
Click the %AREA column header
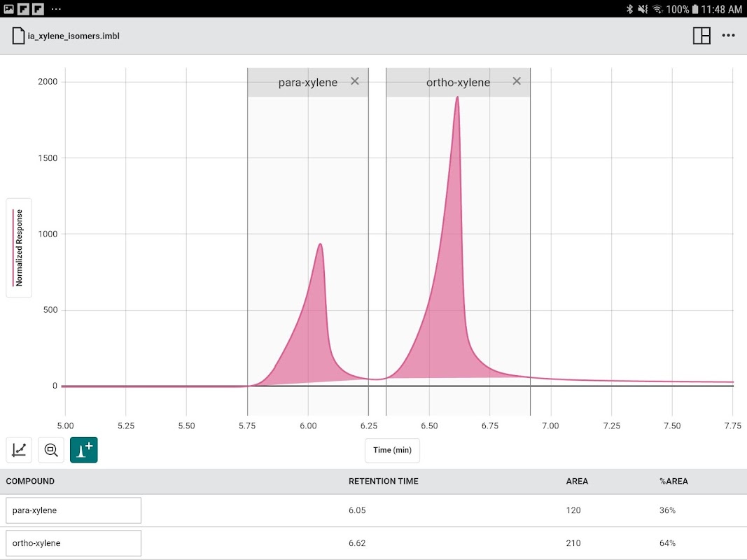(x=673, y=482)
